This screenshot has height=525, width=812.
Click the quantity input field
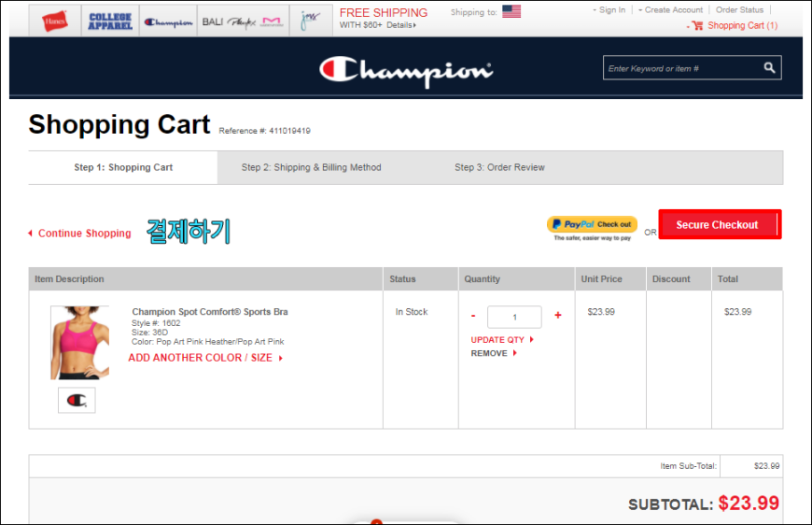514,317
